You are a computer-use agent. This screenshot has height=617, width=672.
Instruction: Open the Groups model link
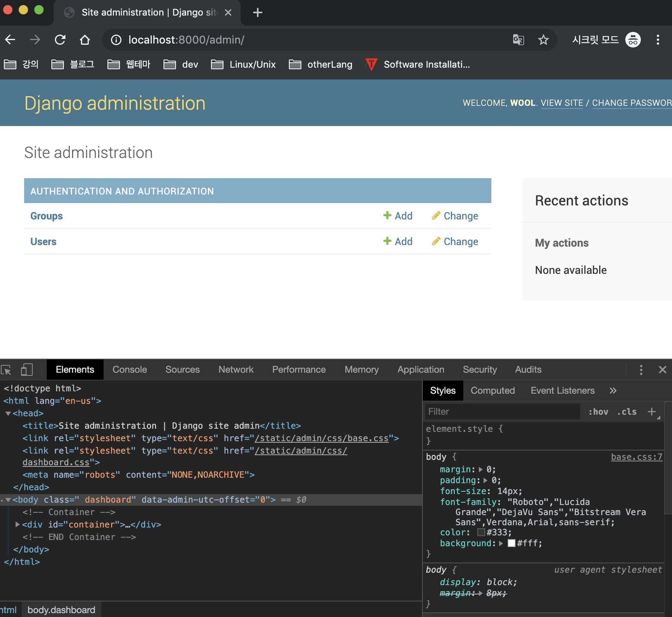click(x=47, y=216)
